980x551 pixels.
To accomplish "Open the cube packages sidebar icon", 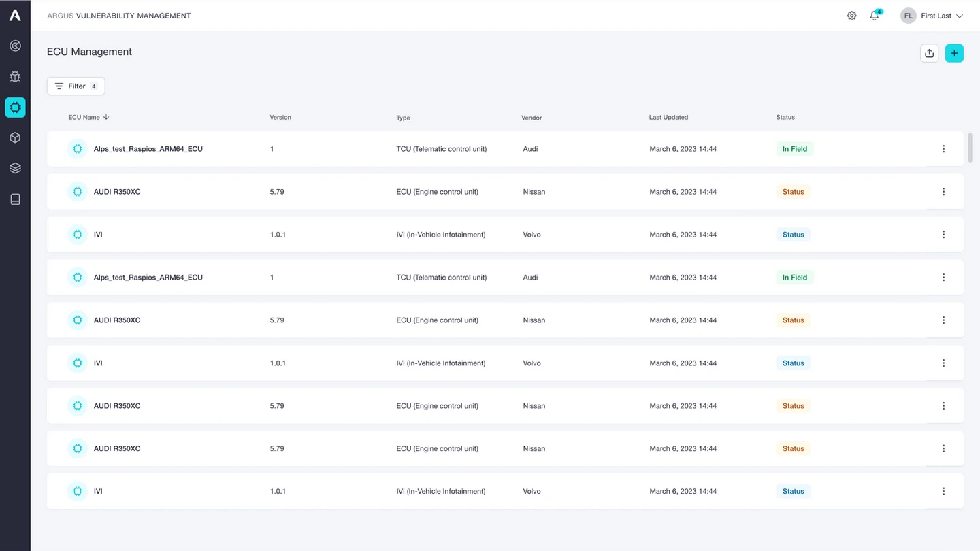I will (15, 137).
